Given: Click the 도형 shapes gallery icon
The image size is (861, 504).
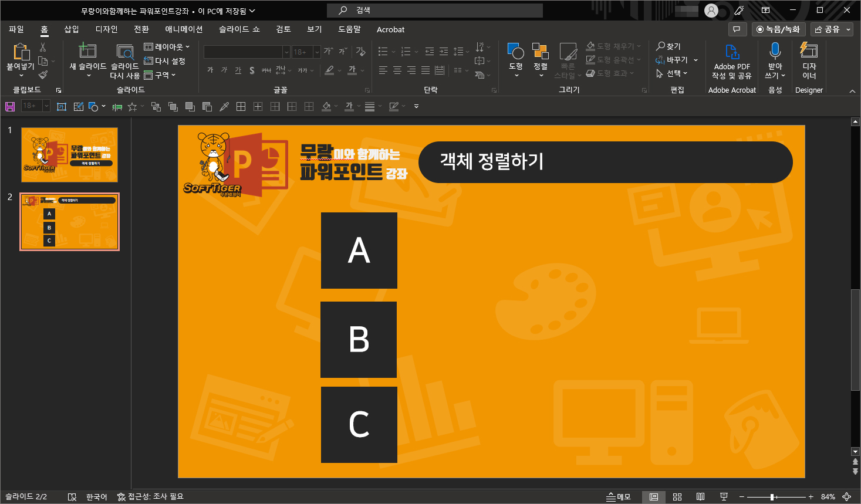Looking at the screenshot, I should (515, 51).
